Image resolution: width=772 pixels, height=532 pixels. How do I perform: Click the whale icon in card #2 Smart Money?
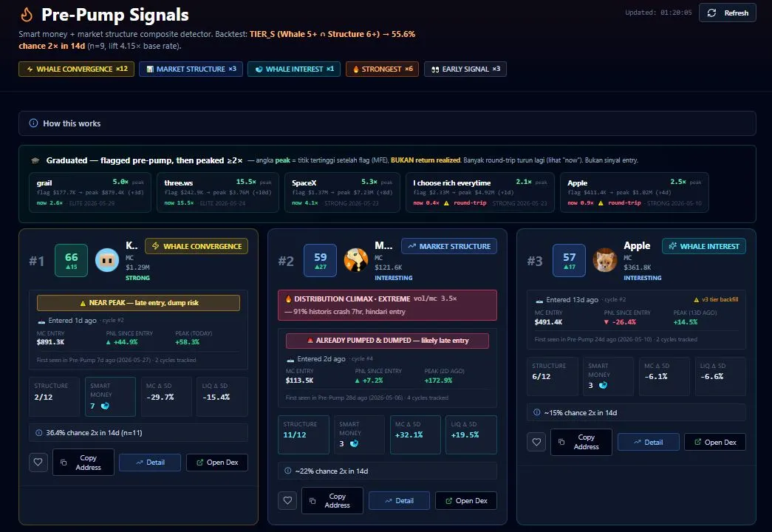[x=354, y=444]
